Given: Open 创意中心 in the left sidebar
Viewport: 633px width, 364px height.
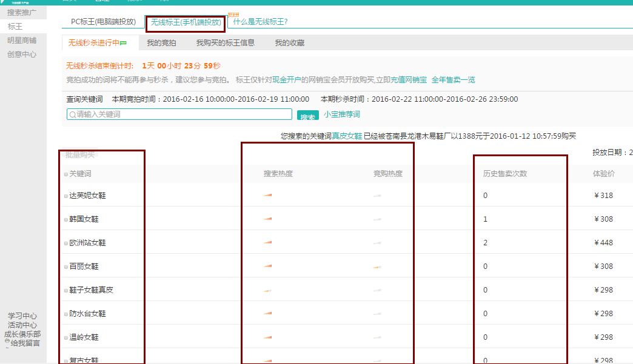Looking at the screenshot, I should [22, 54].
